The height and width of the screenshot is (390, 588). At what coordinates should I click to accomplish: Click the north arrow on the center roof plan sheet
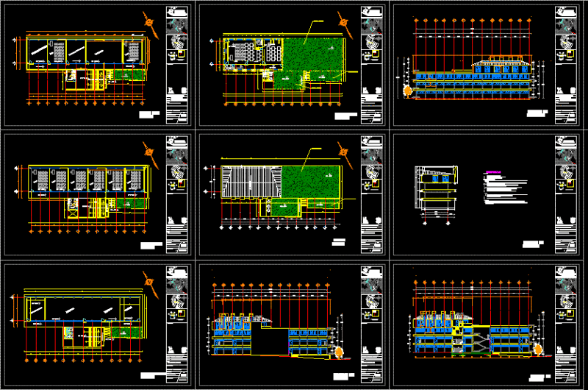[345, 155]
